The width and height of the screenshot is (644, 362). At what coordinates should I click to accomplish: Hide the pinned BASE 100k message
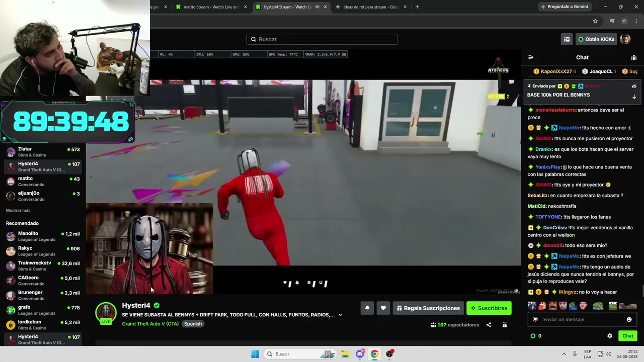click(634, 86)
